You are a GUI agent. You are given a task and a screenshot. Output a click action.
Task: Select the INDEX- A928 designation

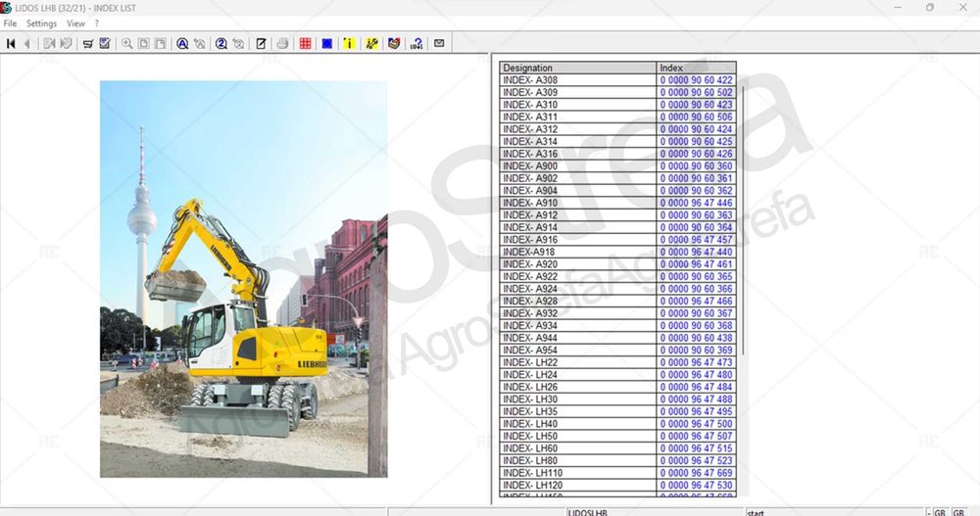pyautogui.click(x=530, y=302)
